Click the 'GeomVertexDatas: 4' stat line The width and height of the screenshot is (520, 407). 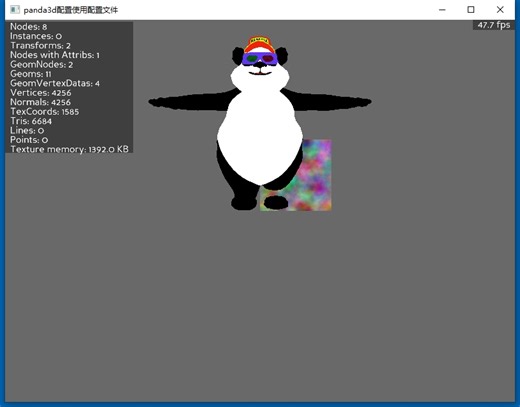pos(55,83)
